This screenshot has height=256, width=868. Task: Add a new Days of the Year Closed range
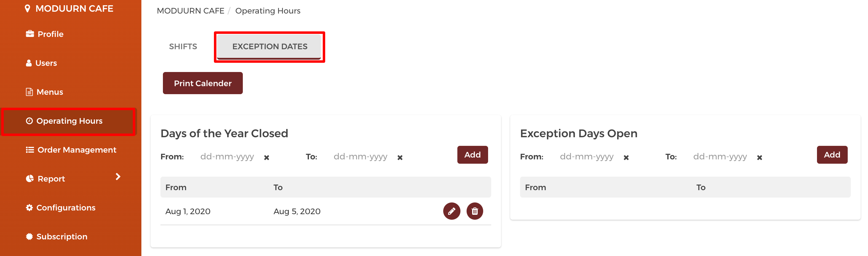pyautogui.click(x=472, y=155)
